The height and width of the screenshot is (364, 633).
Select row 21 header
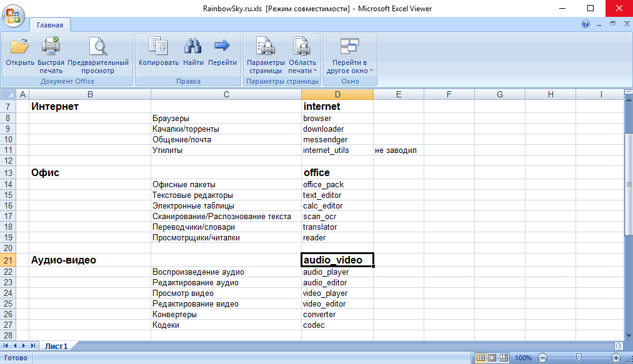pos(8,260)
